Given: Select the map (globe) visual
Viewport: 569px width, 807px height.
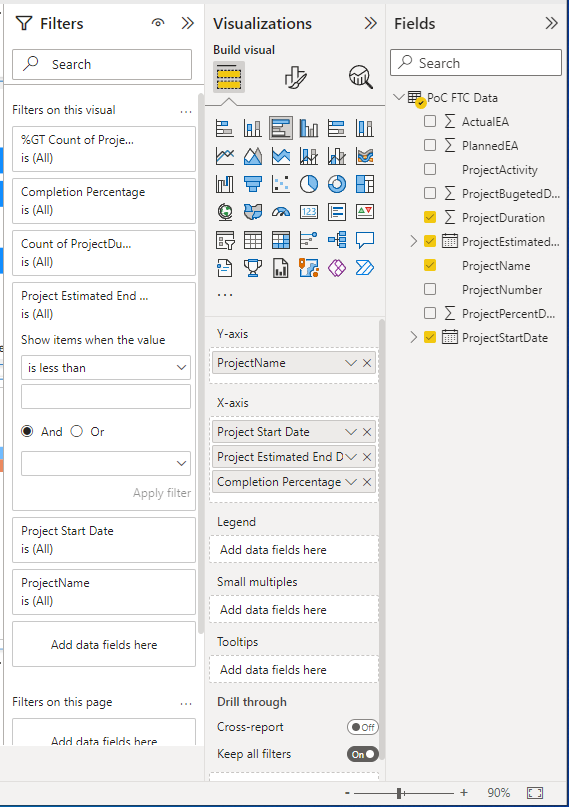Looking at the screenshot, I should tap(225, 212).
